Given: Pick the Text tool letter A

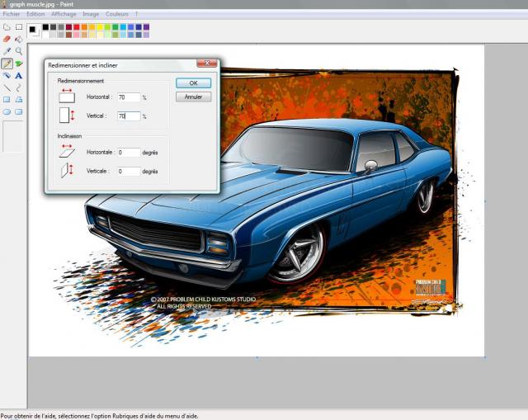Looking at the screenshot, I should click(x=19, y=75).
